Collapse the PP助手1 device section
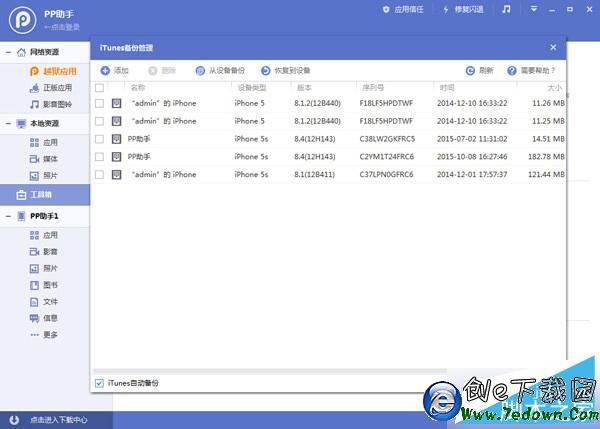The height and width of the screenshot is (429, 600). click(x=8, y=216)
